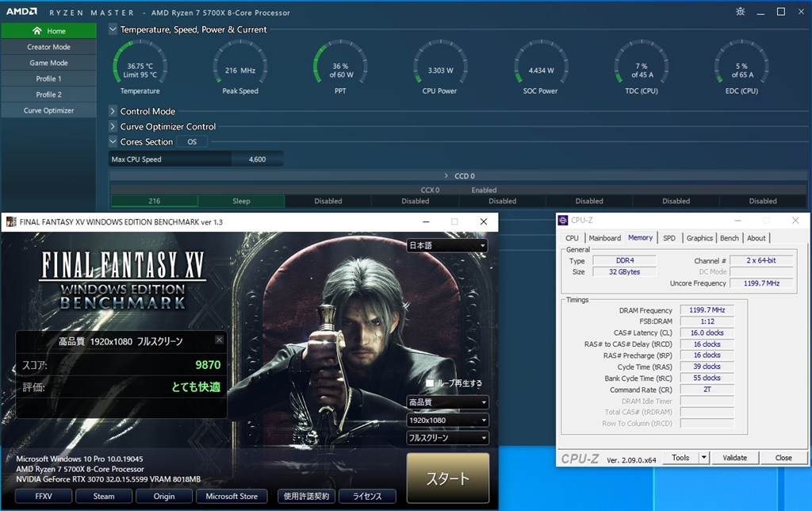Switch to Mainboard tab in CPU-Z
This screenshot has width=812, height=511.
[604, 238]
